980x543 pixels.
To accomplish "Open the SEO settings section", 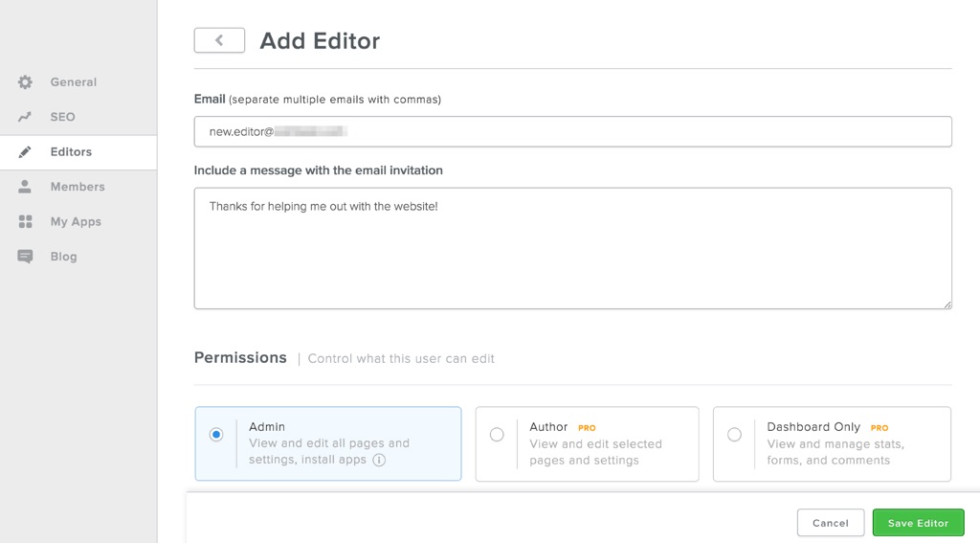I will coord(63,117).
